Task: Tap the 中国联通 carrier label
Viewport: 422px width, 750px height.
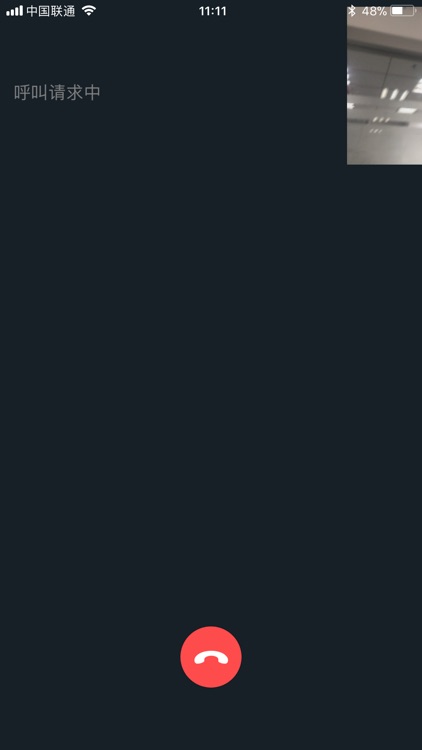Action: pos(51,11)
